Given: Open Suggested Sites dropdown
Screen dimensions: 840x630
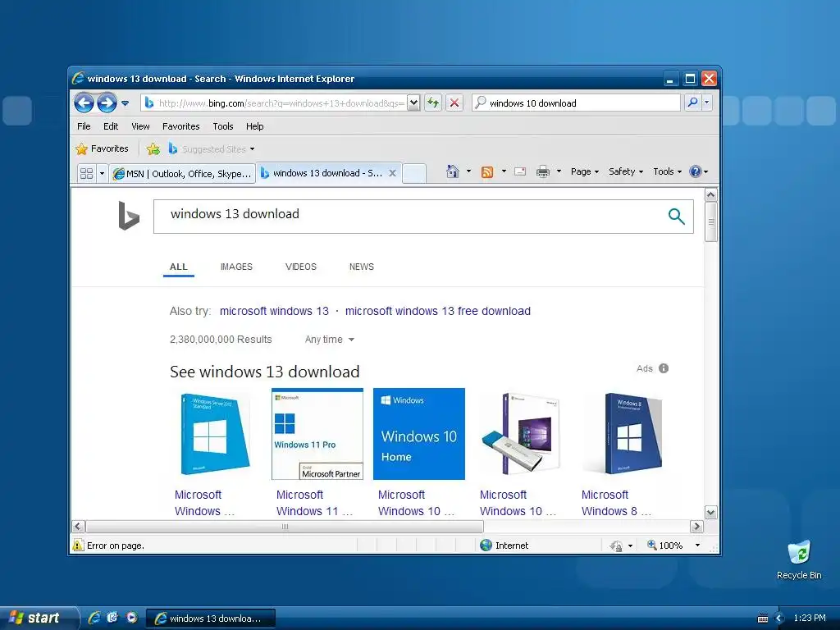Looking at the screenshot, I should pyautogui.click(x=212, y=149).
